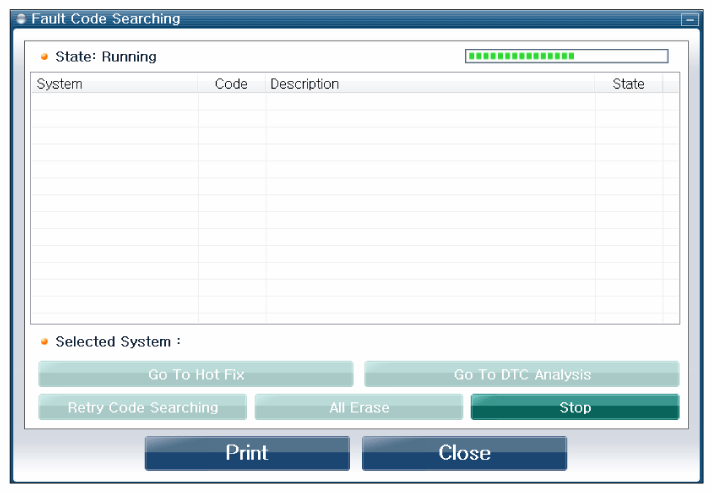
Task: Choose All Erase button
Action: [x=359, y=407]
